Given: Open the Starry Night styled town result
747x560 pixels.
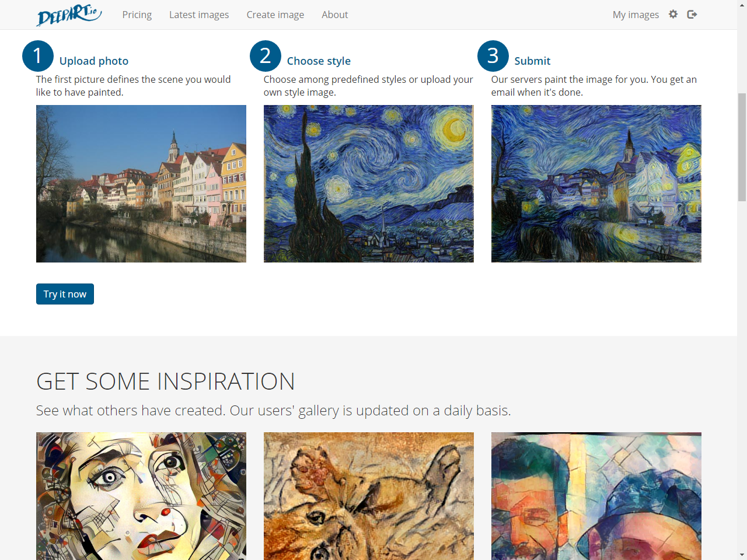Looking at the screenshot, I should tap(596, 184).
